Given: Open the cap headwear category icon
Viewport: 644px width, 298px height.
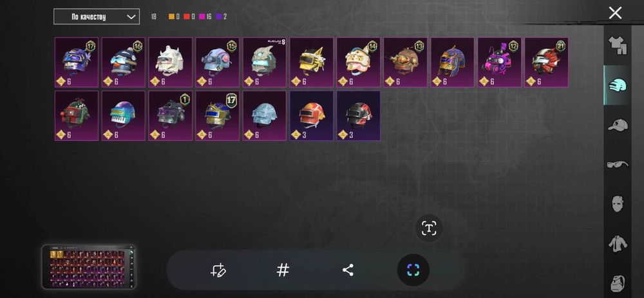Looking at the screenshot, I should click(x=618, y=124).
